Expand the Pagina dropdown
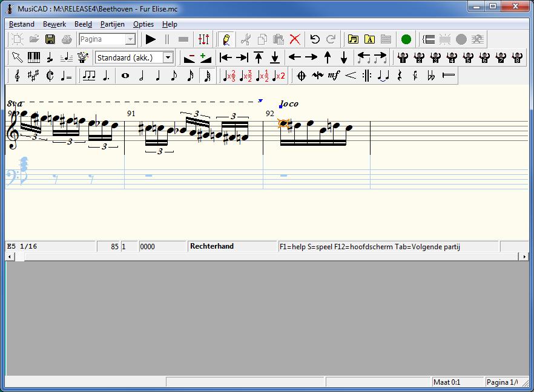The width and height of the screenshot is (534, 392). [130, 39]
